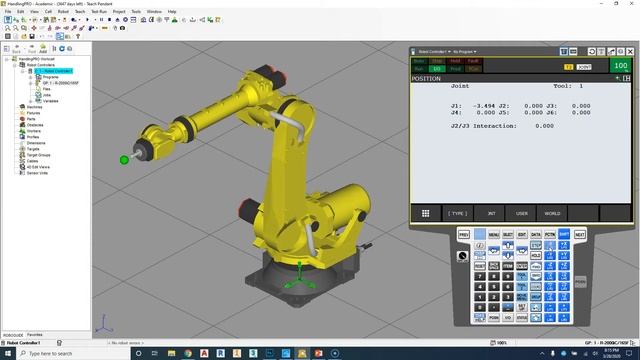Collapse the HandlingPRO Workcell tree node
640x360 pixels.
click(x=7, y=59)
